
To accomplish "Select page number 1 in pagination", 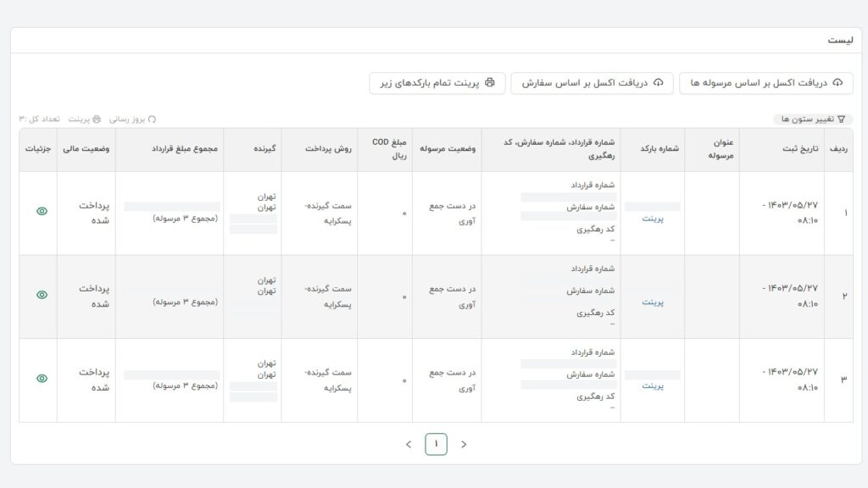I will tap(436, 444).
